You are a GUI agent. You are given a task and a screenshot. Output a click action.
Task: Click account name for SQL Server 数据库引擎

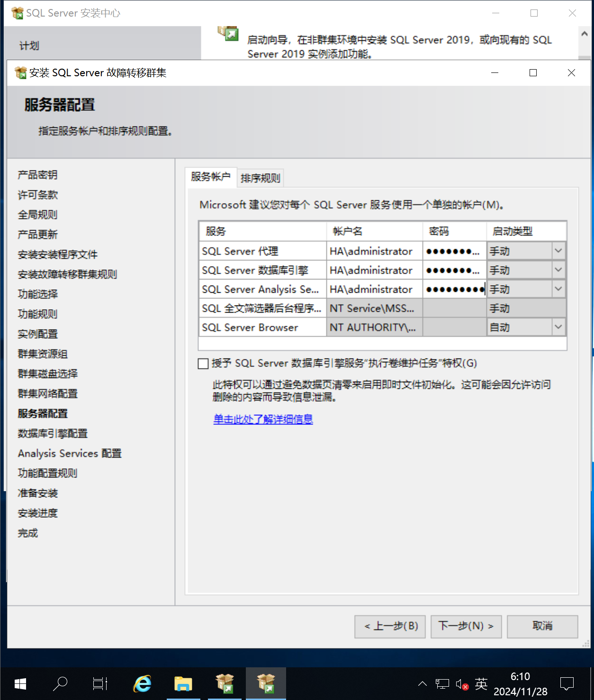click(374, 270)
